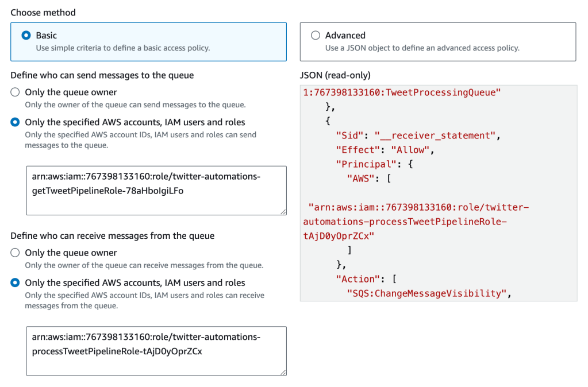
Task: Select specified AWS accounts option for receiving
Action: 15,283
